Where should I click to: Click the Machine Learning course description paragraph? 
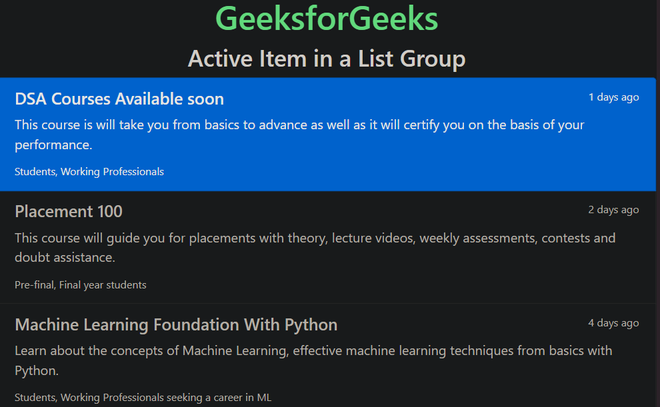coord(313,351)
